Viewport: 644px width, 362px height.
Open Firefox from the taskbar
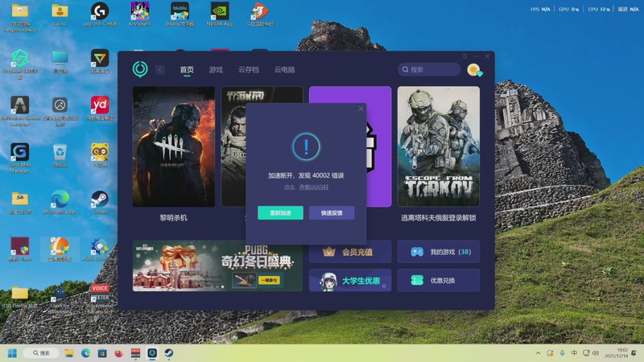coord(118,353)
